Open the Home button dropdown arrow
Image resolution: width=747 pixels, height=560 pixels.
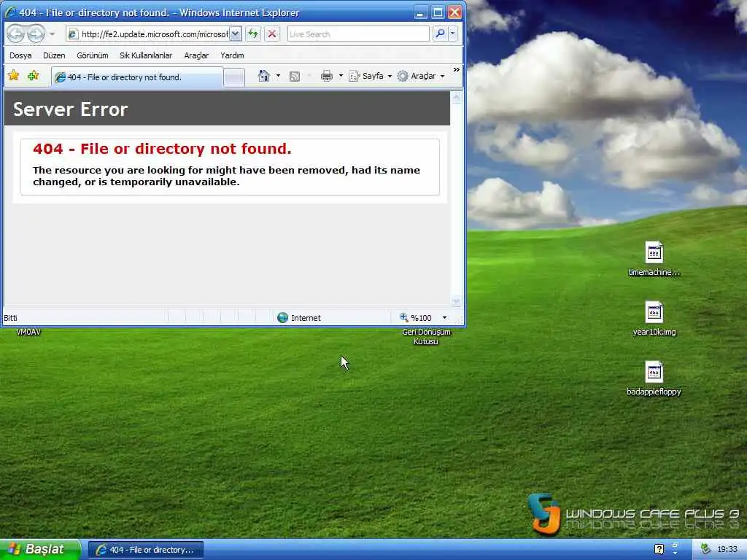click(x=278, y=76)
